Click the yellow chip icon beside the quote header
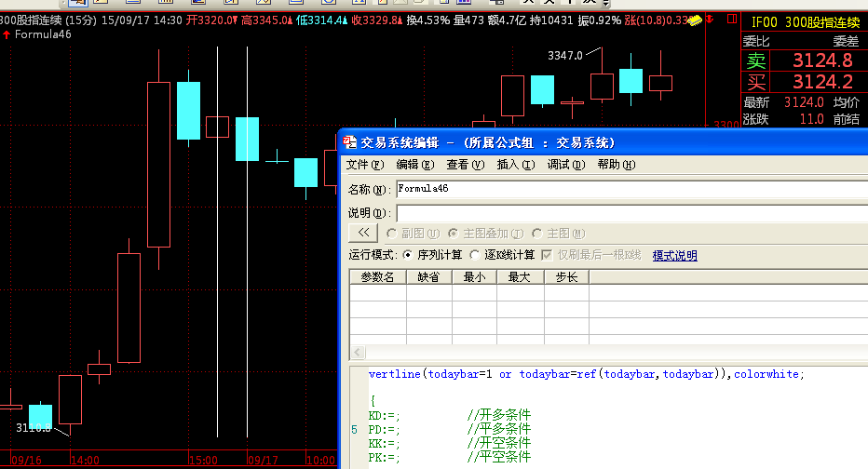 (x=695, y=20)
